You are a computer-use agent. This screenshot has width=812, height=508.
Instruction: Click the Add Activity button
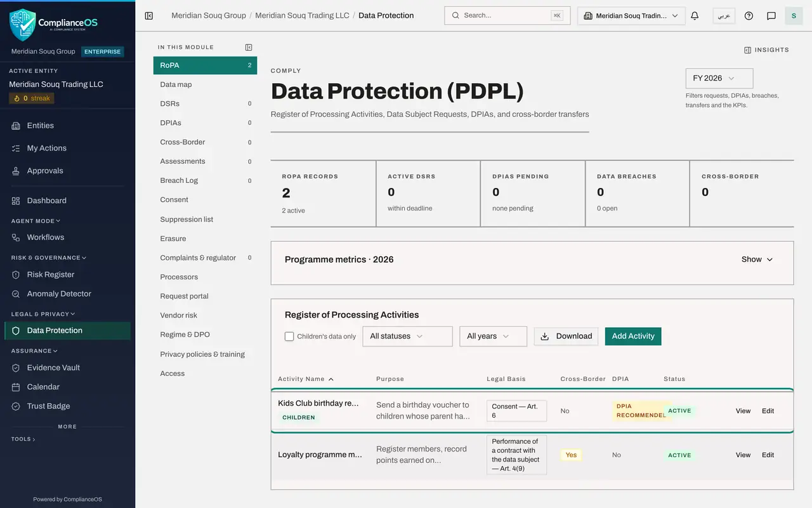633,337
